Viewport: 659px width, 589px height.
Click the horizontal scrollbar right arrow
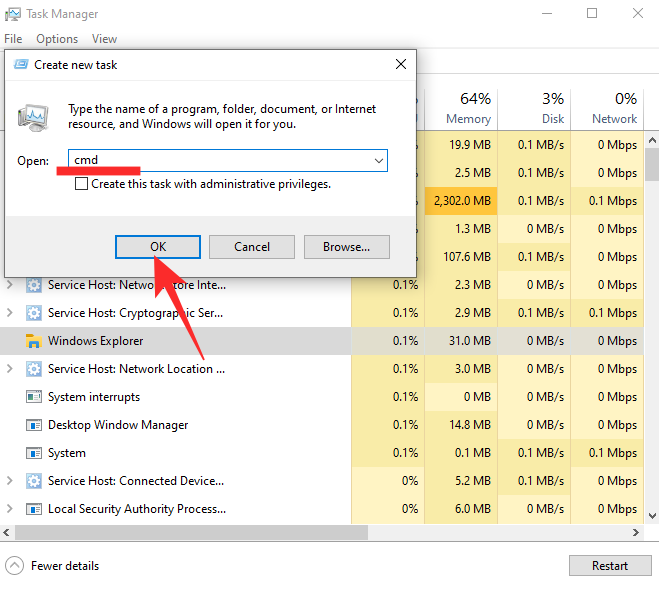point(636,533)
